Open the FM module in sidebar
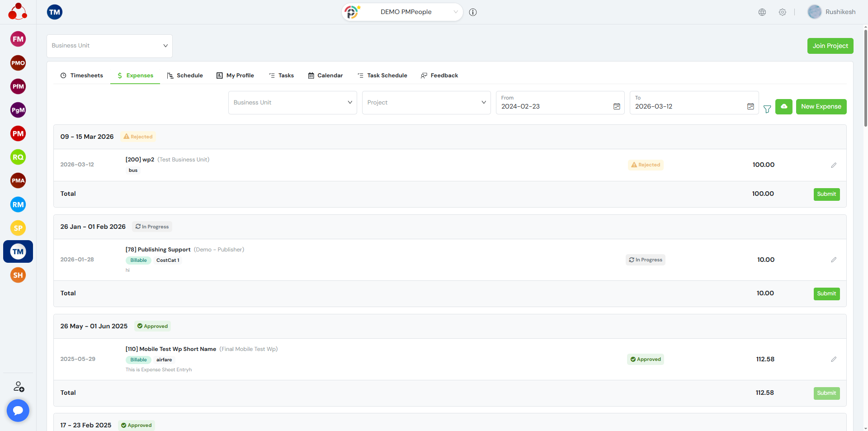This screenshot has height=431, width=868. click(18, 39)
